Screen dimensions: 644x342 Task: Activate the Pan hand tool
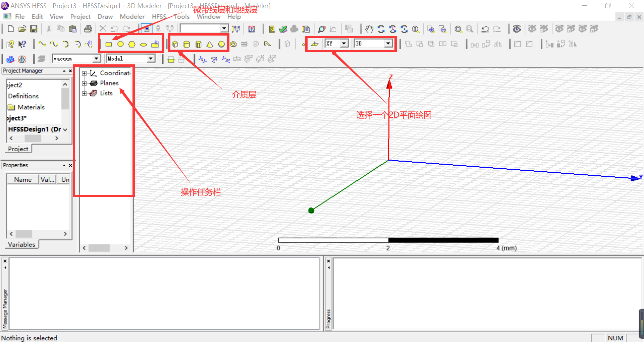tap(369, 29)
